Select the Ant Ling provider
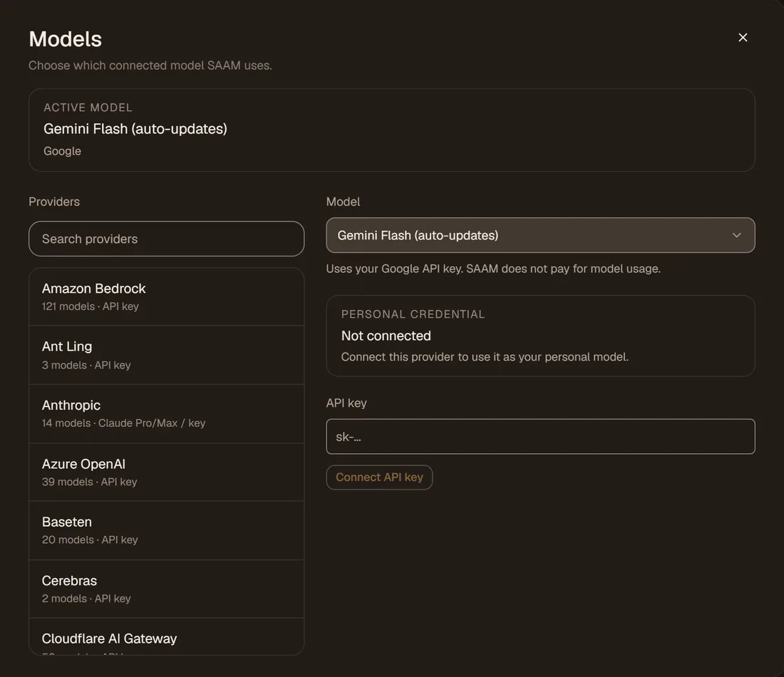The width and height of the screenshot is (784, 677). [167, 355]
